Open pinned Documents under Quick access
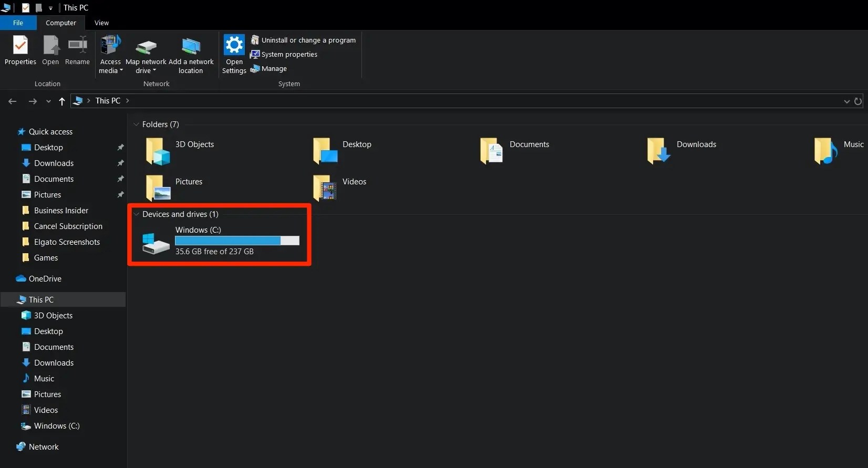Image resolution: width=868 pixels, height=468 pixels. [x=54, y=179]
